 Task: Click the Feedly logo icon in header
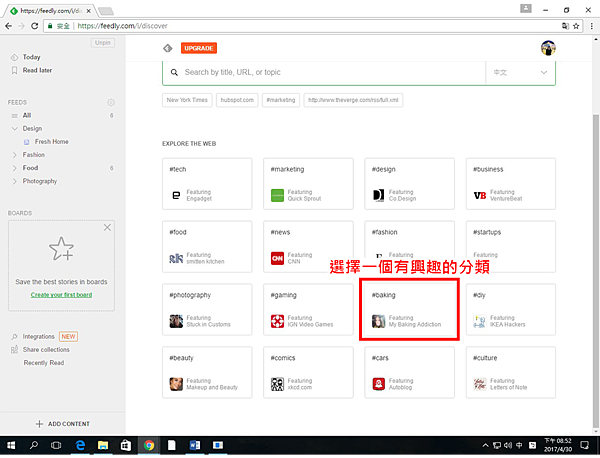168,48
